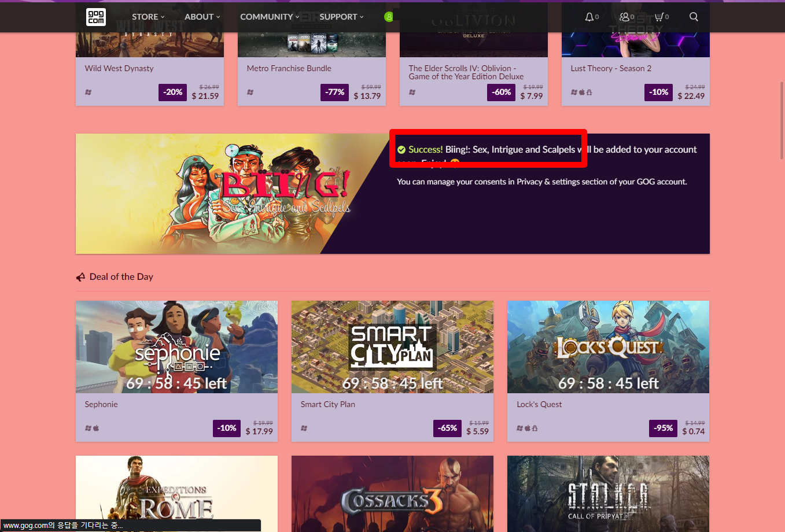Open the SUPPORT dropdown menu
785x532 pixels.
pos(342,17)
